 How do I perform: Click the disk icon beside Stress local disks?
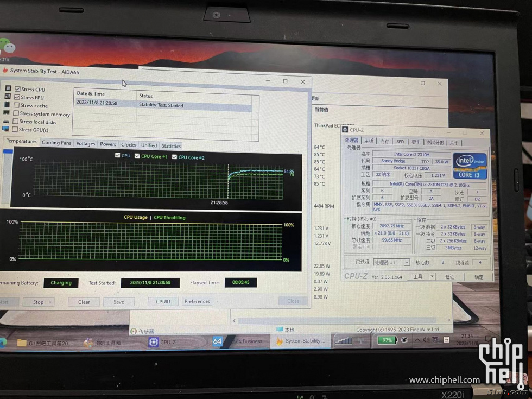coord(6,121)
